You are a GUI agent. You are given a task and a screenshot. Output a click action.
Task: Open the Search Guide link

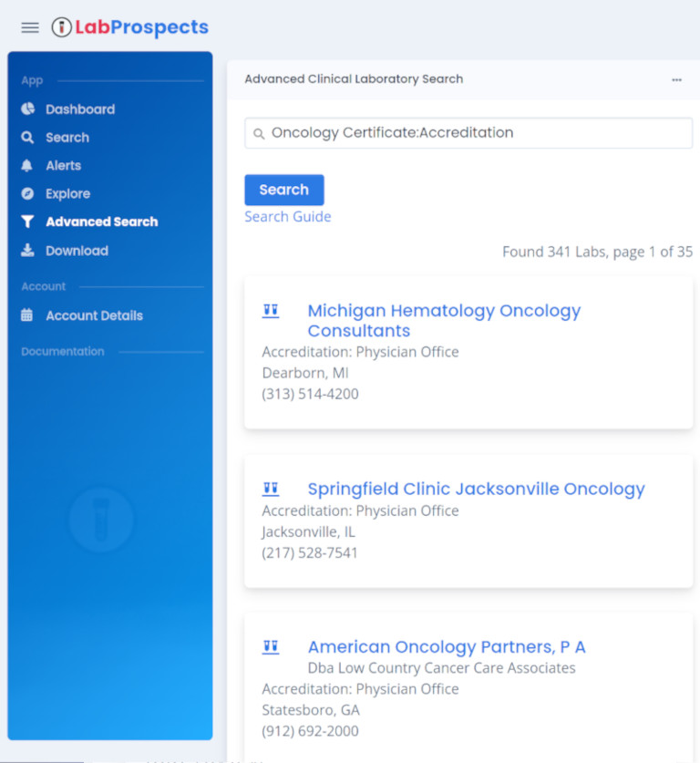[x=287, y=217]
